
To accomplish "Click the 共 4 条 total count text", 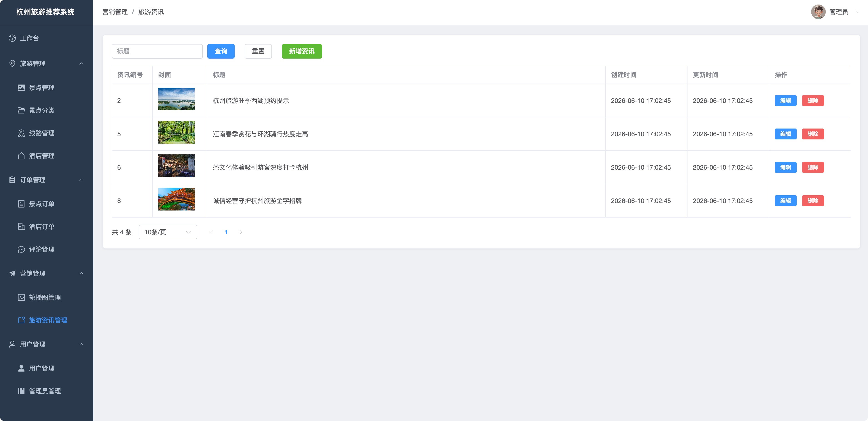I will [122, 232].
